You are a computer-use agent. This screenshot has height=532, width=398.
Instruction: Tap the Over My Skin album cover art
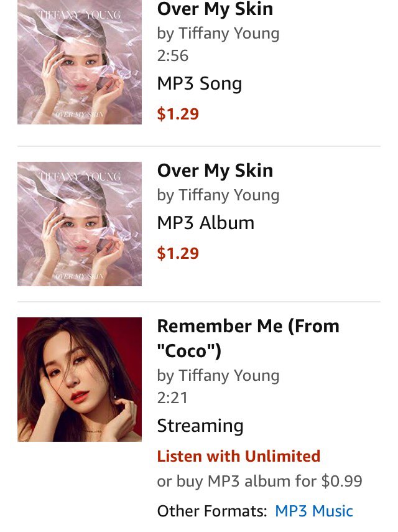(x=80, y=224)
